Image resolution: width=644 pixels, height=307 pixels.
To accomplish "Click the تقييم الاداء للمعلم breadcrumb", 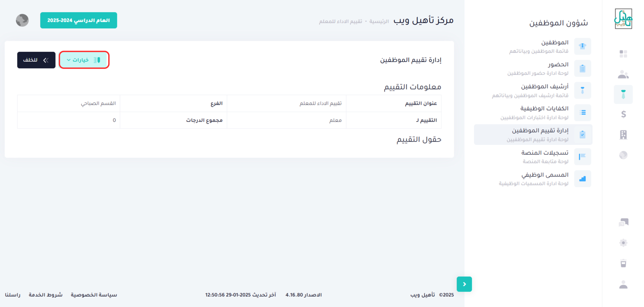I will [x=341, y=21].
